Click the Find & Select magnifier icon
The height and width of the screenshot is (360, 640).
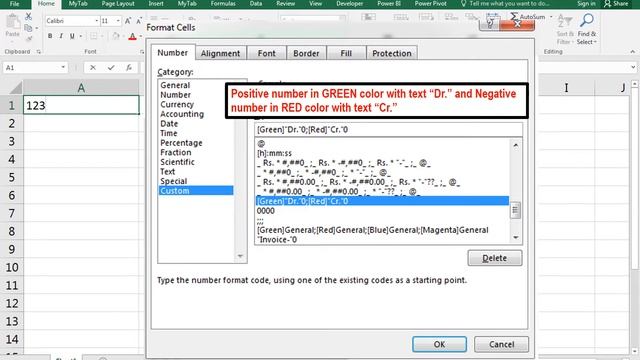click(587, 20)
